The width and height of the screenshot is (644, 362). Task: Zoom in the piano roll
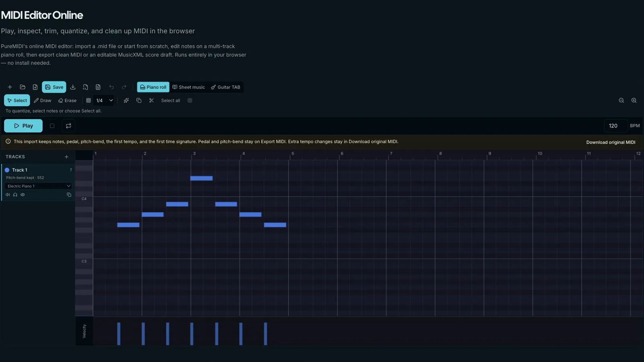tap(634, 100)
